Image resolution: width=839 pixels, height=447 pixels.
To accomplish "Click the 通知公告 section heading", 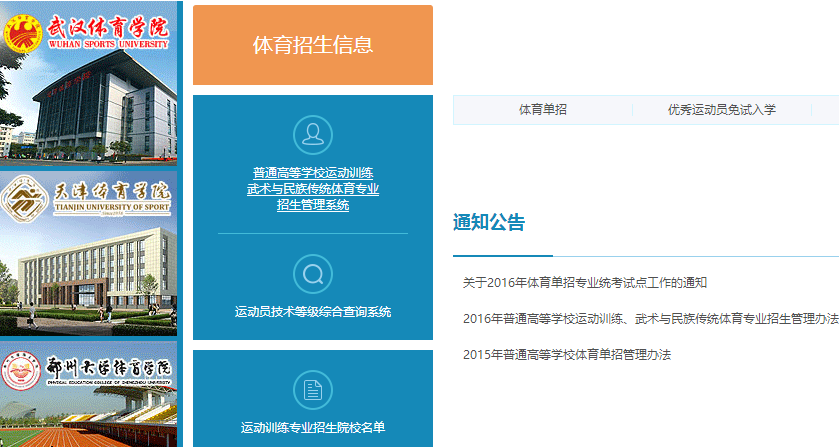I will (489, 222).
